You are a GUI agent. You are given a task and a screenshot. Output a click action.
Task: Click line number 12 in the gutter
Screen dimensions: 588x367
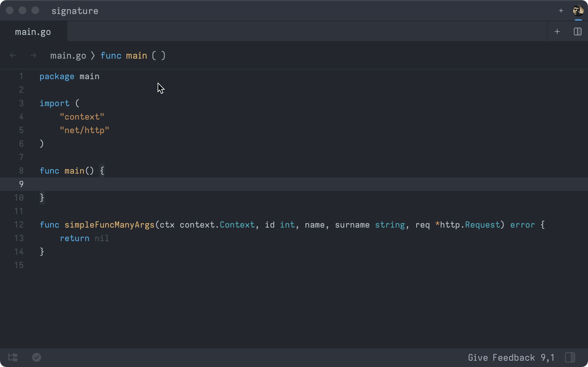pos(19,225)
